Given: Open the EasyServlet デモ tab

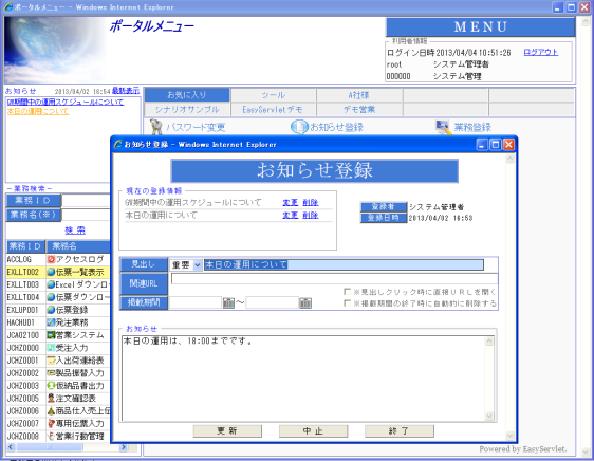Looking at the screenshot, I should click(273, 109).
